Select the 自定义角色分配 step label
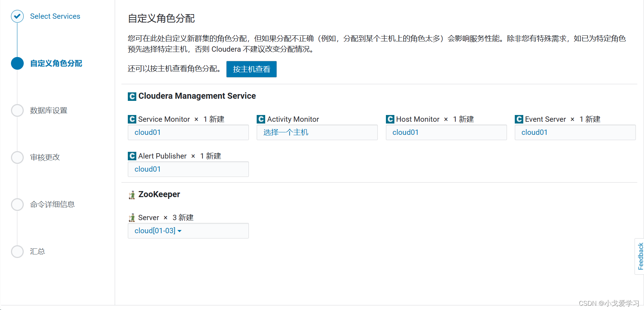The width and height of the screenshot is (644, 310). pos(56,63)
